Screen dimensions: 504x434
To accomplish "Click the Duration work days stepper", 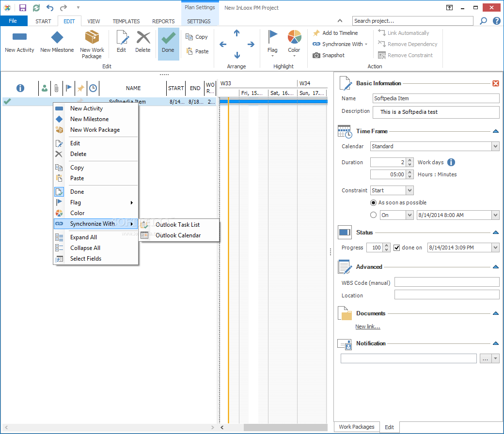I will [x=410, y=162].
